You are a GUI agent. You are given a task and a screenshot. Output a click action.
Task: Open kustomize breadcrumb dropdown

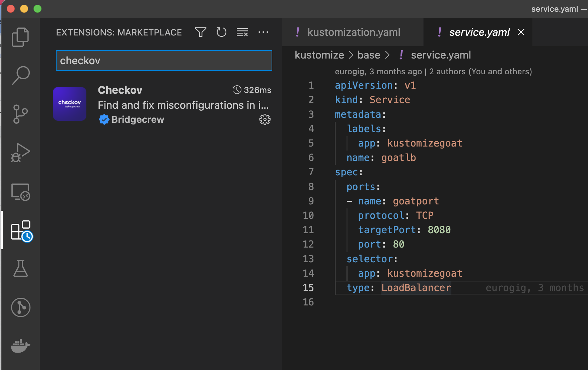point(319,55)
